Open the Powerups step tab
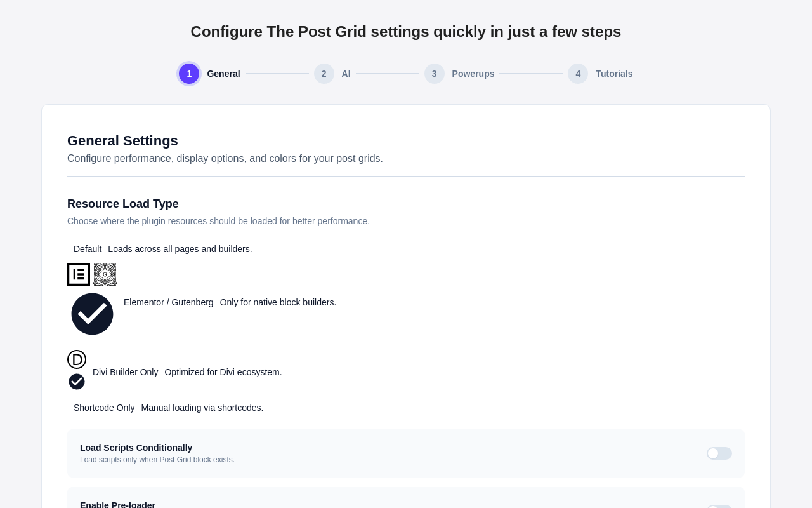 click(459, 74)
